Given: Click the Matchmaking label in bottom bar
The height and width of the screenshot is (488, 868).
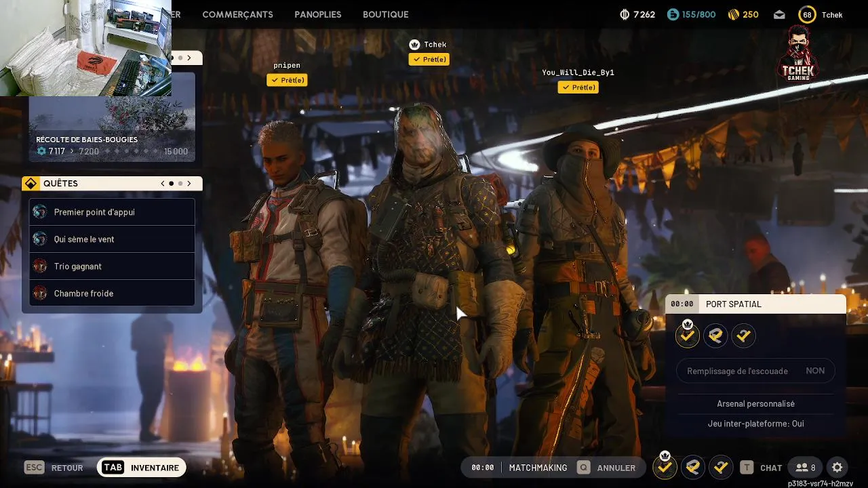Looking at the screenshot, I should tap(538, 468).
